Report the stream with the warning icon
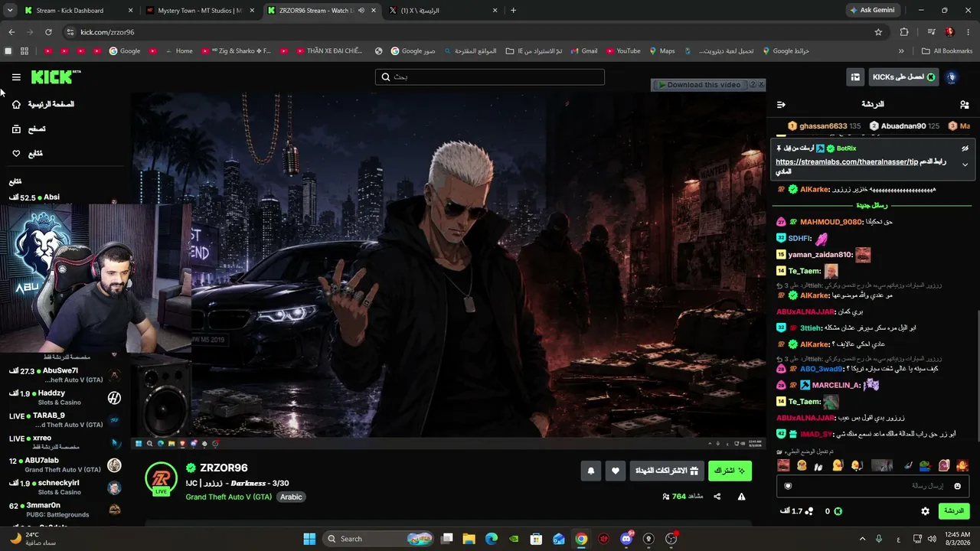 coord(741,497)
